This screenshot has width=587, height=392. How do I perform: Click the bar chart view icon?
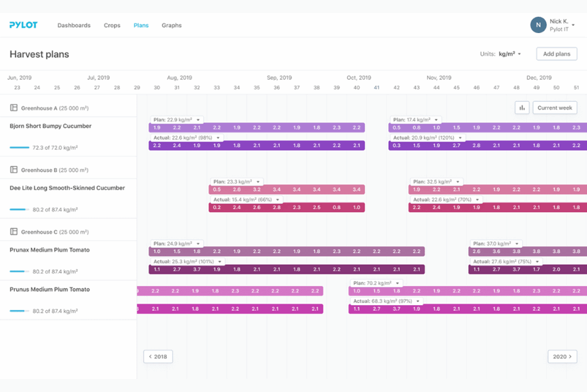pos(521,108)
